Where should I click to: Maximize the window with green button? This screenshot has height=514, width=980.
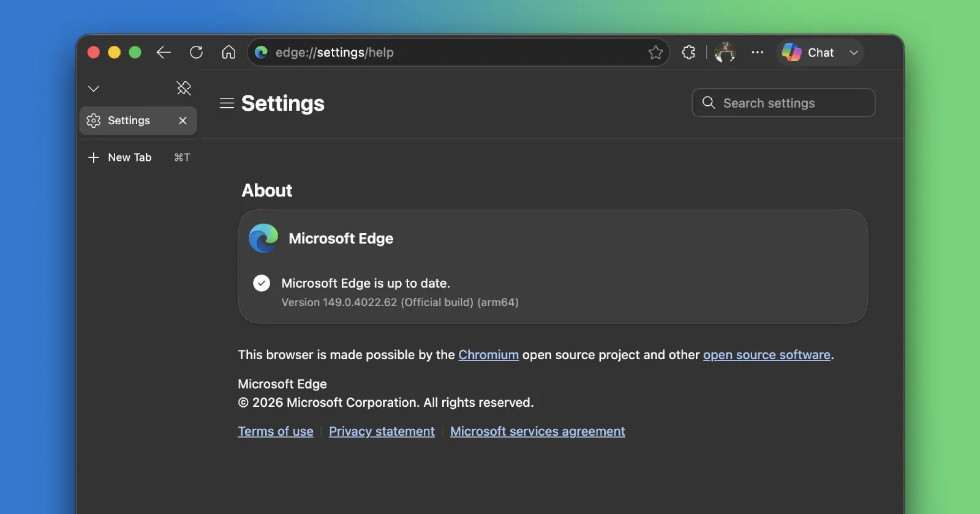pos(135,53)
